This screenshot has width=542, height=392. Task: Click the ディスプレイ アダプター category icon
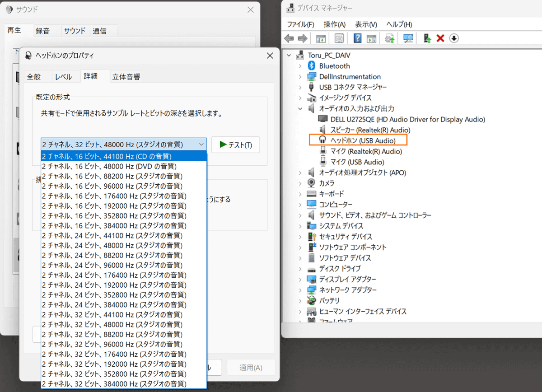point(311,279)
